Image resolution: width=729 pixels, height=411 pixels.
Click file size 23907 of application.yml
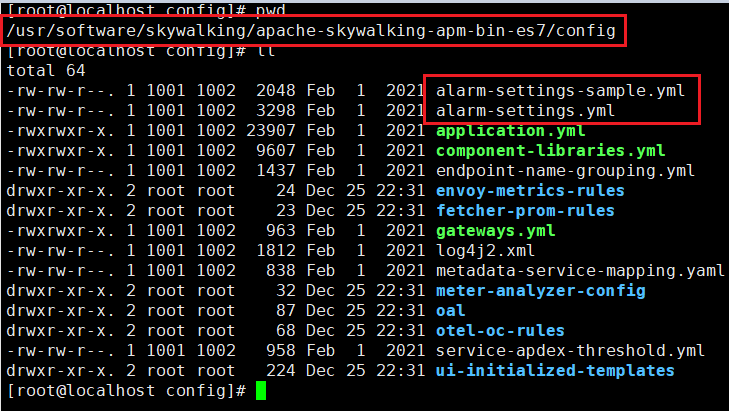[271, 131]
